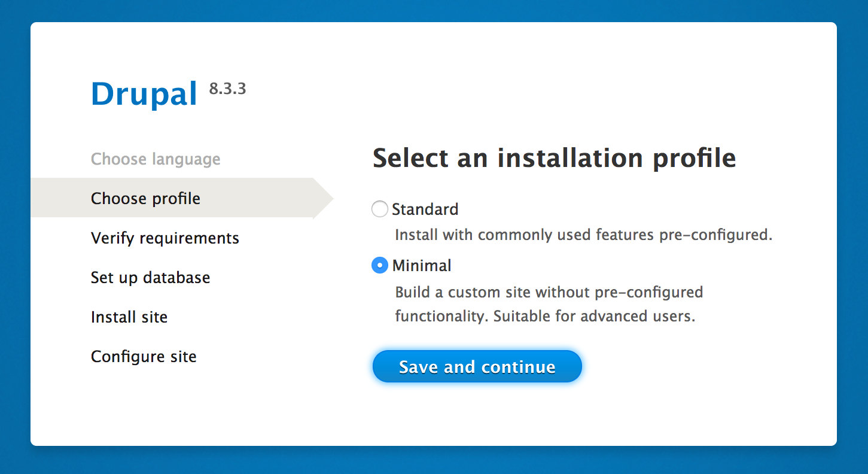Click the arrow tip of active step
868x474 pixels.
pyautogui.click(x=324, y=198)
